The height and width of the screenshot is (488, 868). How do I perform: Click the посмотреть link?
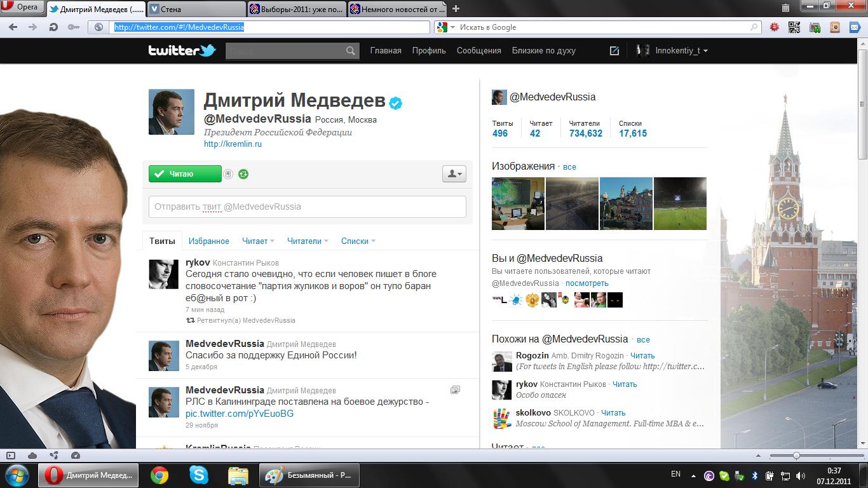pyautogui.click(x=587, y=283)
